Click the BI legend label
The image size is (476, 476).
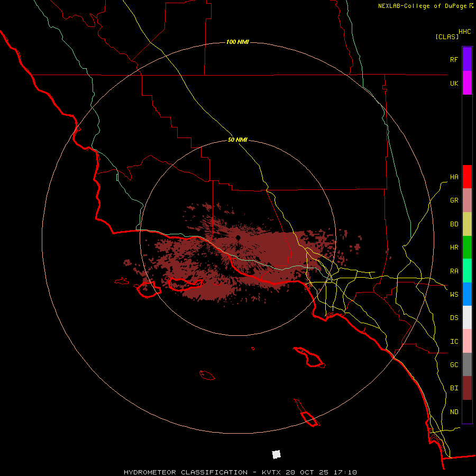click(x=454, y=388)
